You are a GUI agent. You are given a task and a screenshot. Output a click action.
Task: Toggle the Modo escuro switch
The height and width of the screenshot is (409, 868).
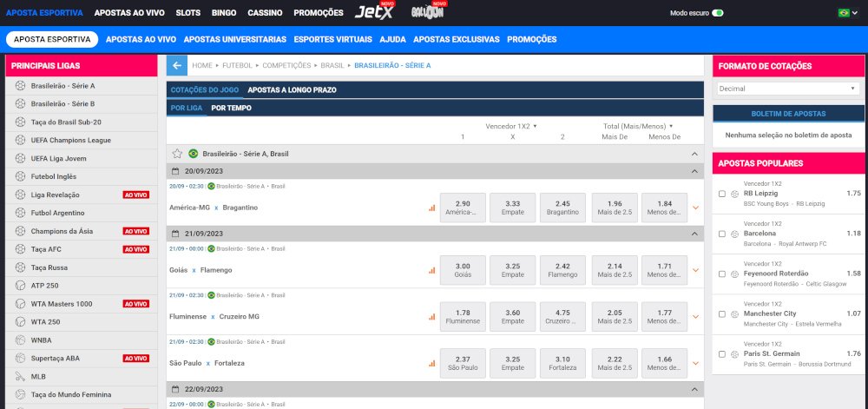718,13
